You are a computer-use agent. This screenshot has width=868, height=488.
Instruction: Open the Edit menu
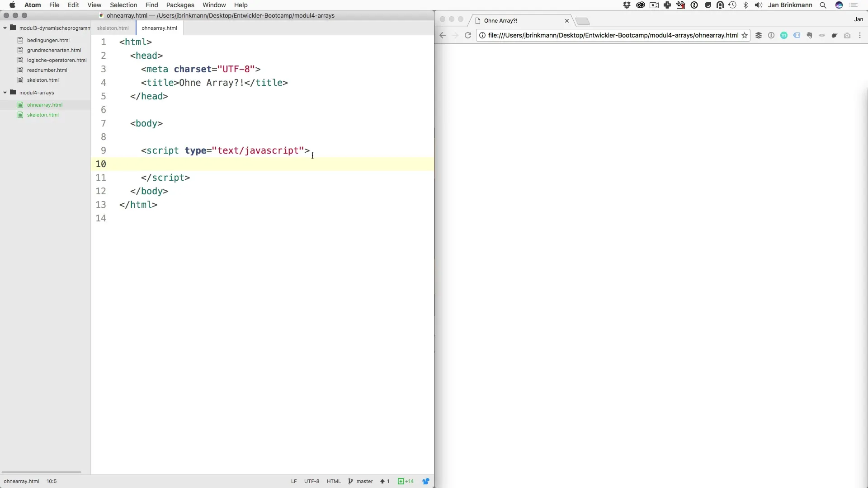(73, 5)
